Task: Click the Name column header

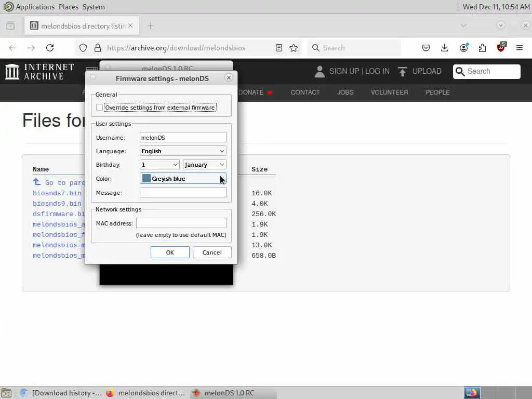Action: [41, 169]
